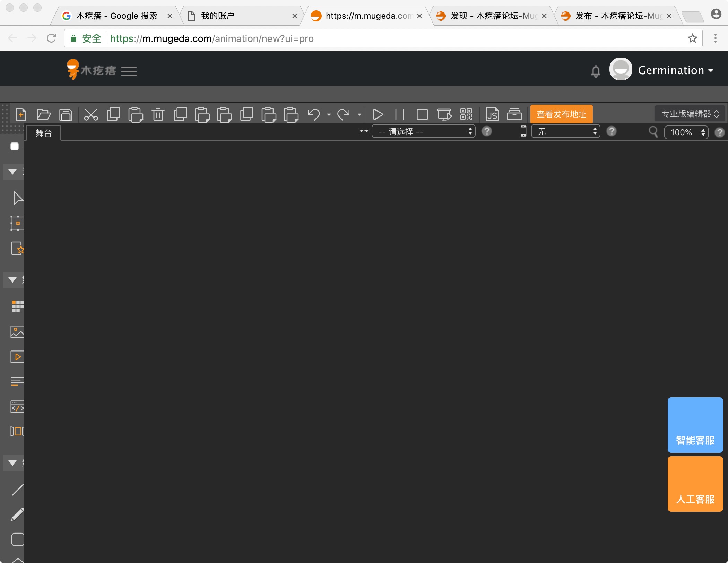
Task: Save the work with the floppy disk icon
Action: tap(66, 114)
